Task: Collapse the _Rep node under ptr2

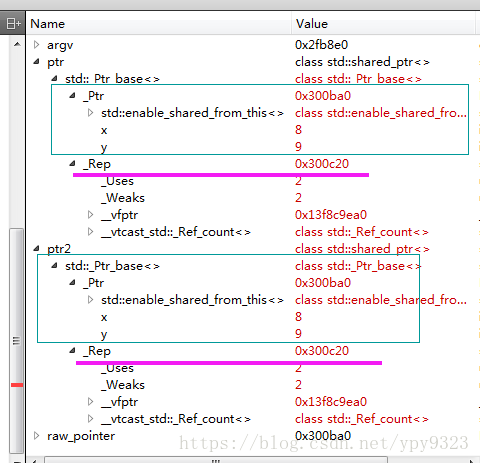Action: tap(72, 350)
